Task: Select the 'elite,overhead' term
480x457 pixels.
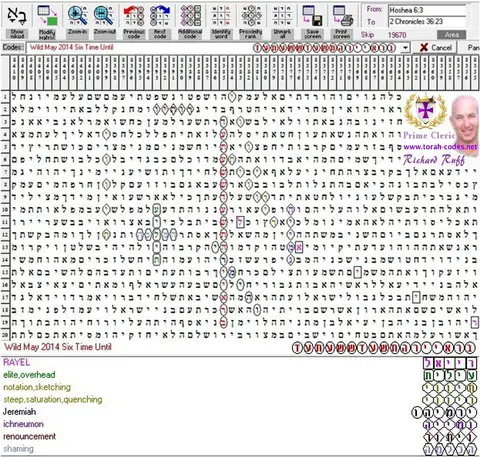Action: [x=29, y=375]
